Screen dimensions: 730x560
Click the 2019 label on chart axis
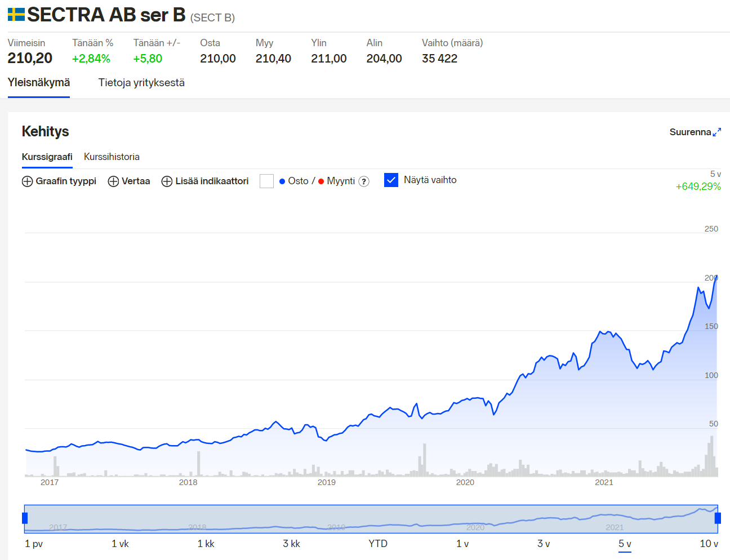point(327,482)
